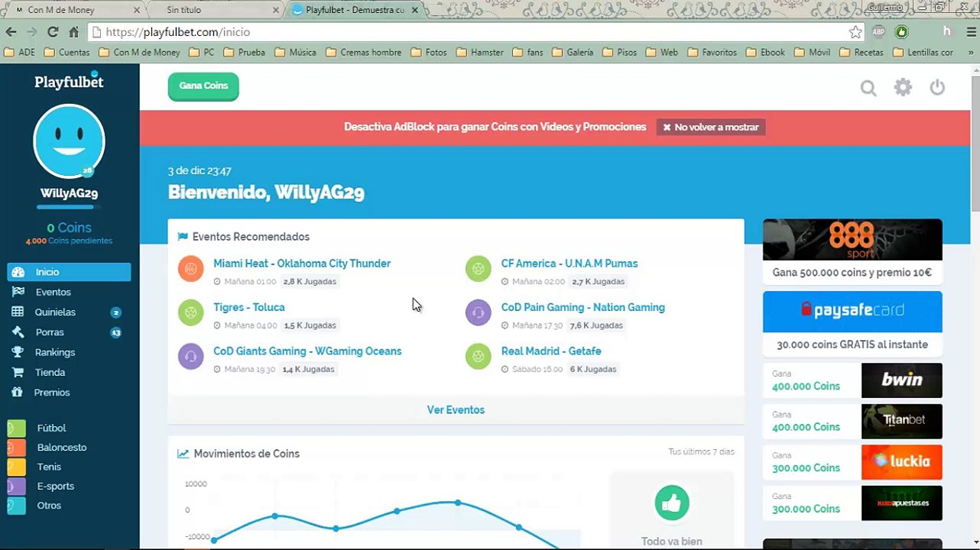Open the Favoritos bookmarks folder

712,53
